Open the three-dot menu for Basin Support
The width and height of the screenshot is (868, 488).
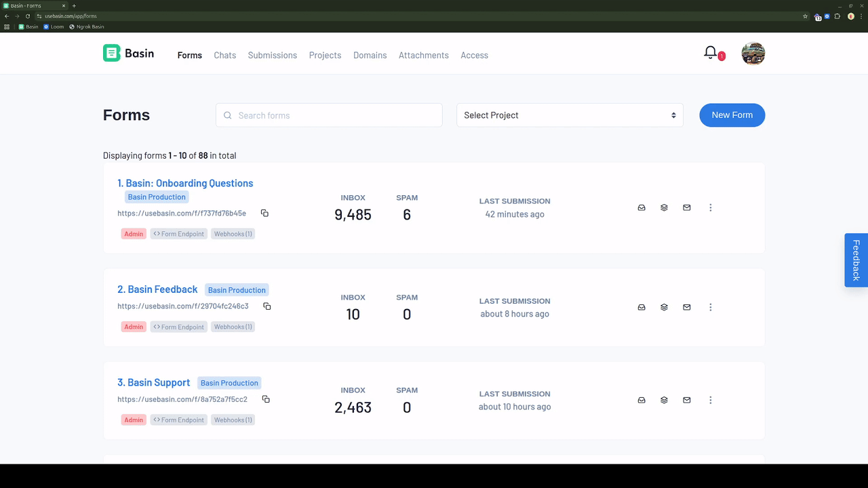click(x=710, y=401)
